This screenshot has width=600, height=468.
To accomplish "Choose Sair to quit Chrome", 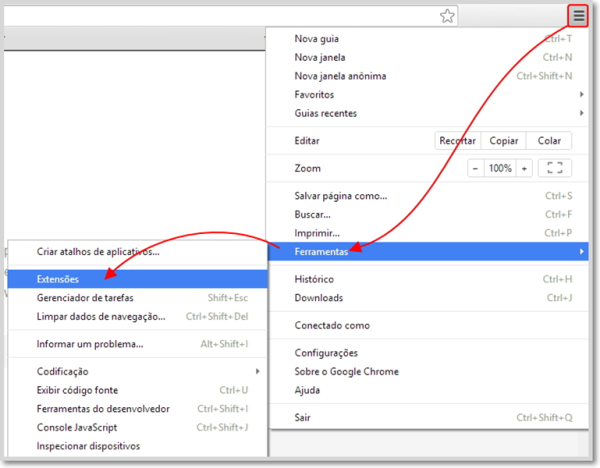I will click(427, 417).
